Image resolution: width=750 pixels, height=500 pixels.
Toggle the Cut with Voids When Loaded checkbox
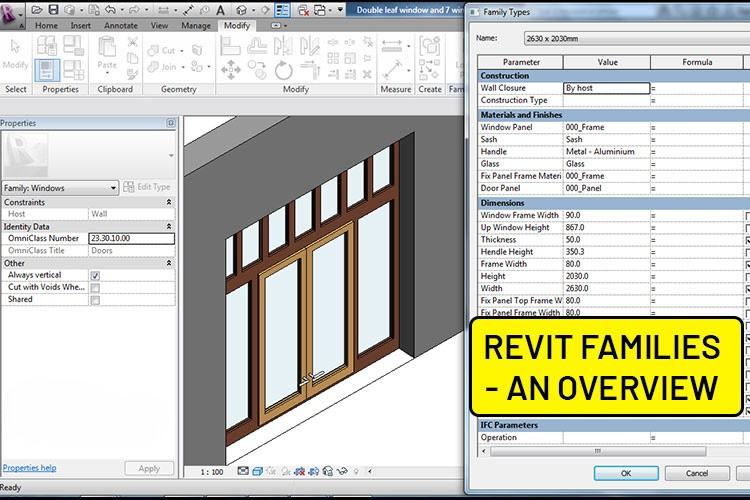click(x=95, y=288)
